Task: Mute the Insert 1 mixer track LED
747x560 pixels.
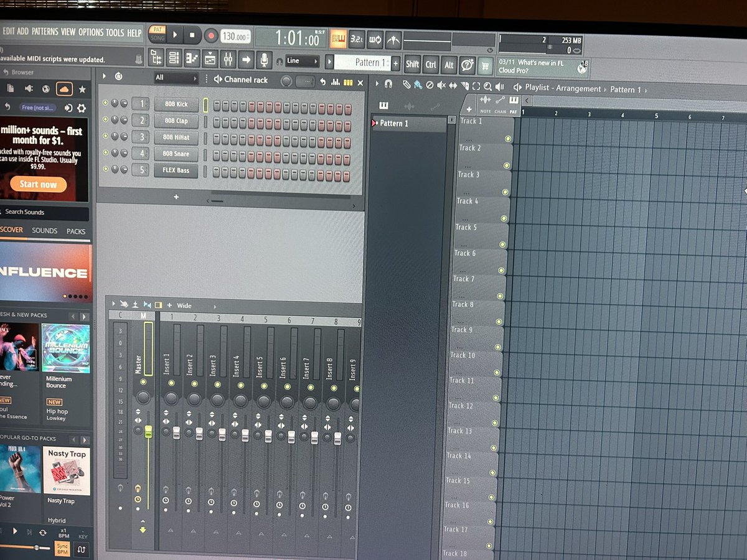Action: click(x=171, y=383)
